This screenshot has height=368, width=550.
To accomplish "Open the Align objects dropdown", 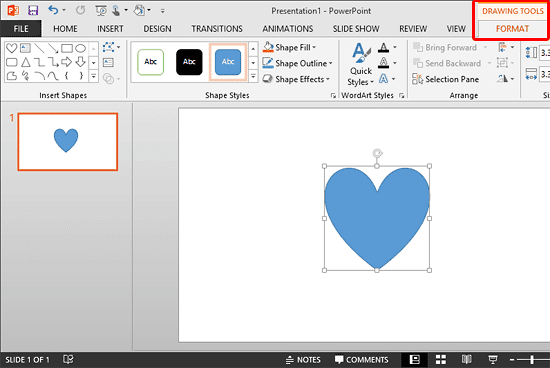I will pyautogui.click(x=506, y=47).
